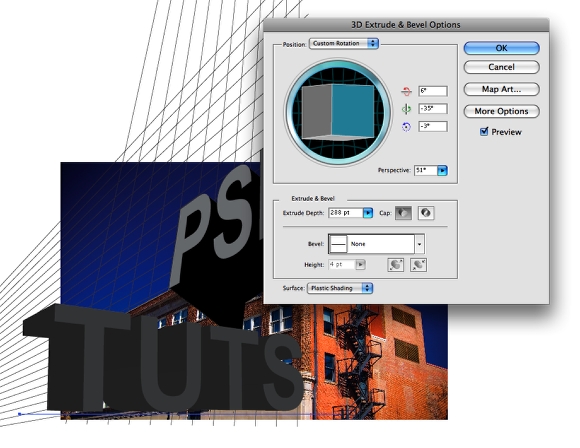Image resolution: width=580 pixels, height=448 pixels.
Task: Click the X-axis rotation icon
Action: [x=406, y=91]
